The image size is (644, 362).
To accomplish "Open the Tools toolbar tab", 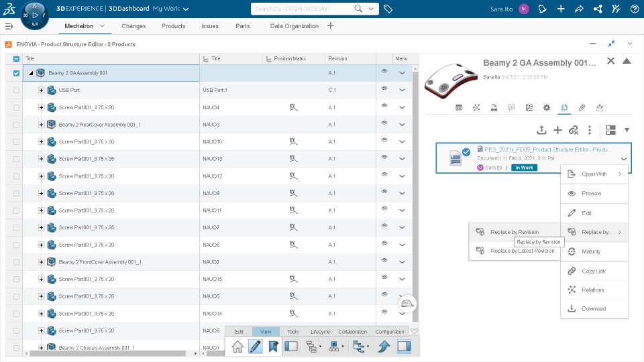I will click(x=293, y=332).
